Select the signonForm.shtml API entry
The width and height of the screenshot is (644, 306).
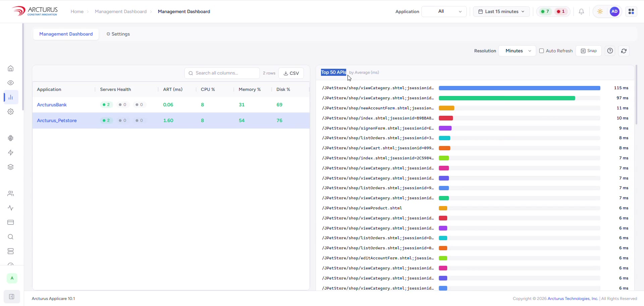pyautogui.click(x=378, y=128)
